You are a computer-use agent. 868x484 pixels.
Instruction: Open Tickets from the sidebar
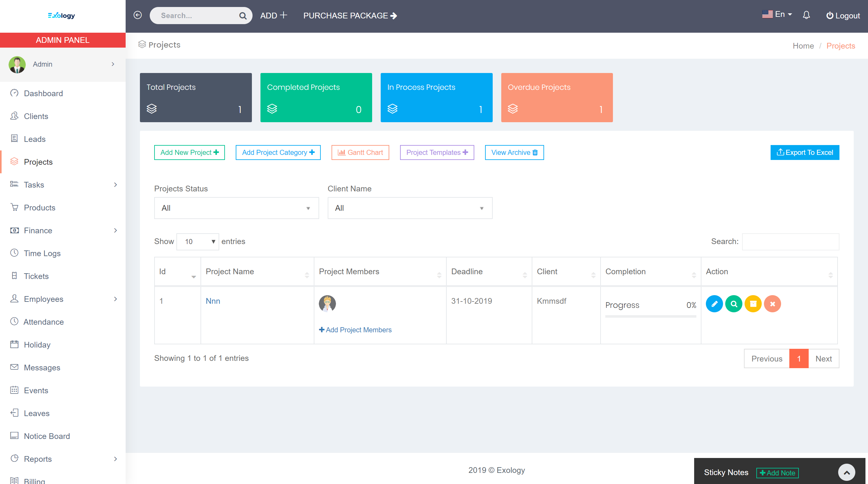pyautogui.click(x=36, y=276)
